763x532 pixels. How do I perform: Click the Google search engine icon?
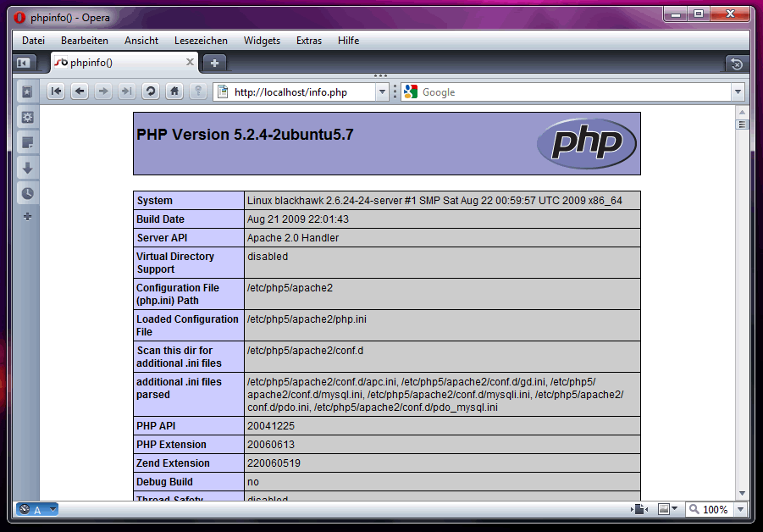pyautogui.click(x=411, y=91)
